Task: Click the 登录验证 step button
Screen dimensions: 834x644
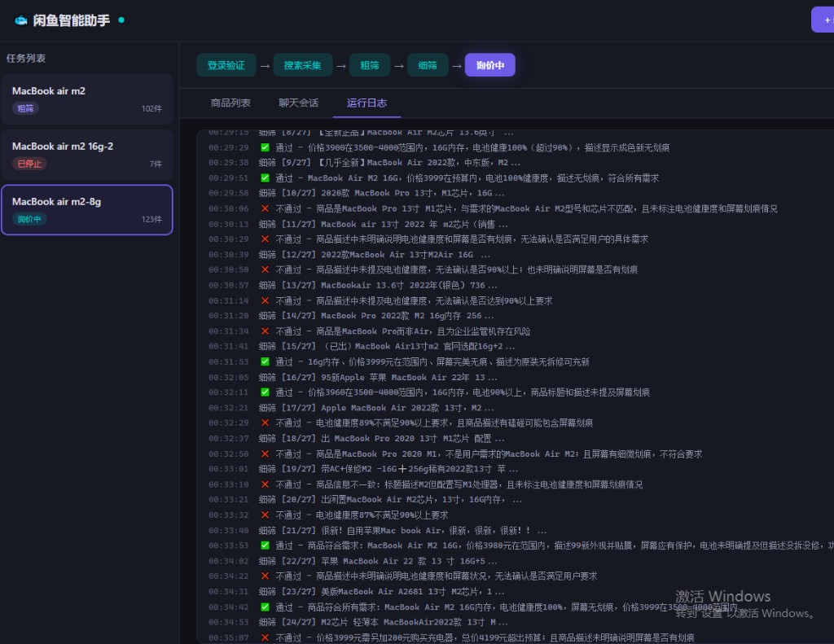Action: 226,65
